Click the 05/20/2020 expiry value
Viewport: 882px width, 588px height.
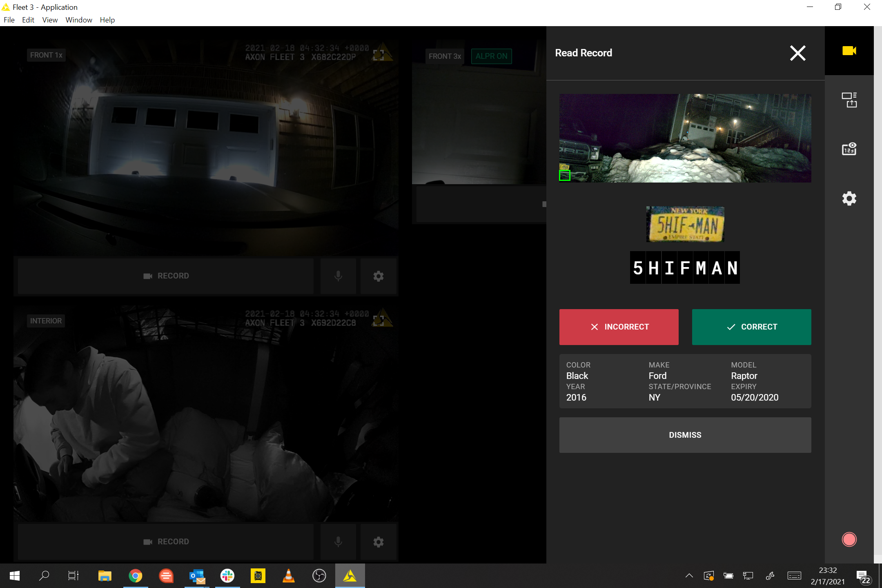755,397
